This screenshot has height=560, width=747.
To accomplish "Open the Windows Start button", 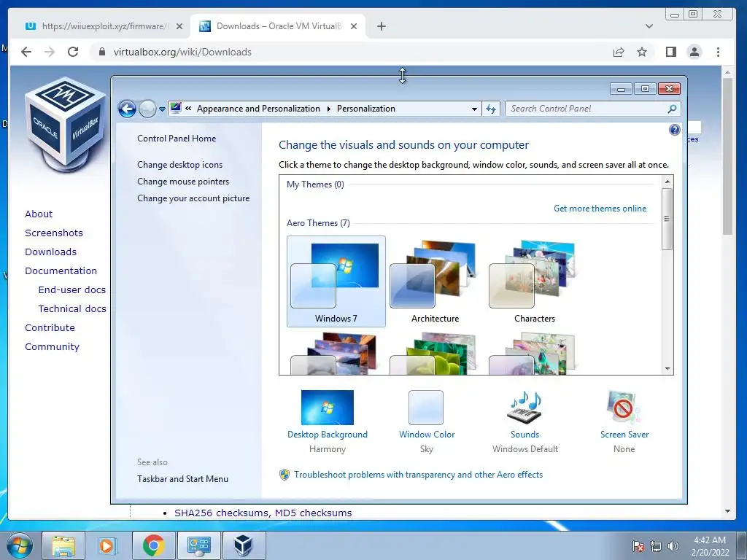I will [20, 545].
